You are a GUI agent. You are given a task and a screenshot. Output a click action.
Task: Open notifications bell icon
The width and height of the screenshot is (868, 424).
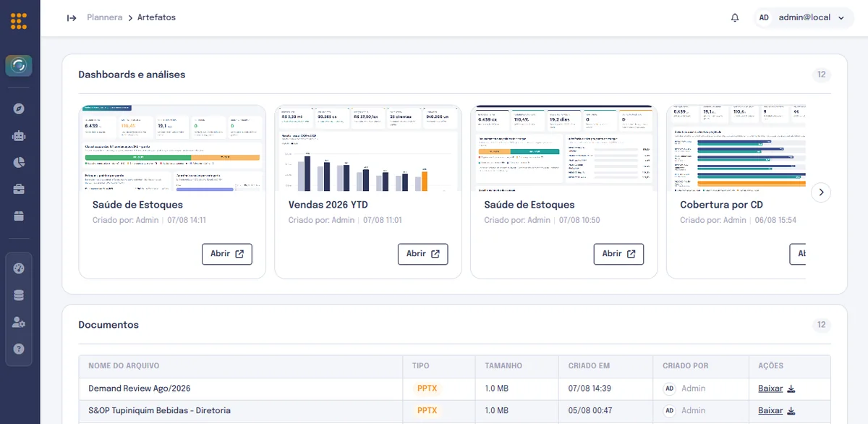(735, 17)
